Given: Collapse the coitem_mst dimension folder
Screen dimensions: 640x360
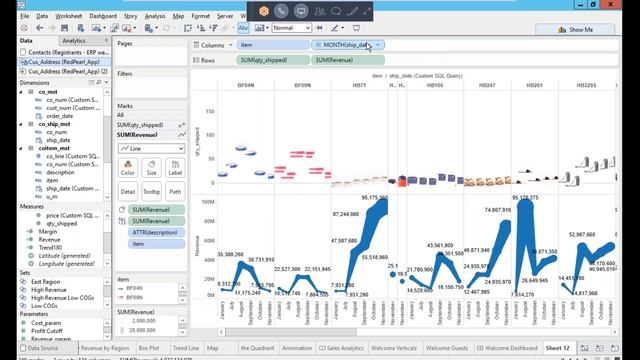Looking at the screenshot, I should point(21,148).
